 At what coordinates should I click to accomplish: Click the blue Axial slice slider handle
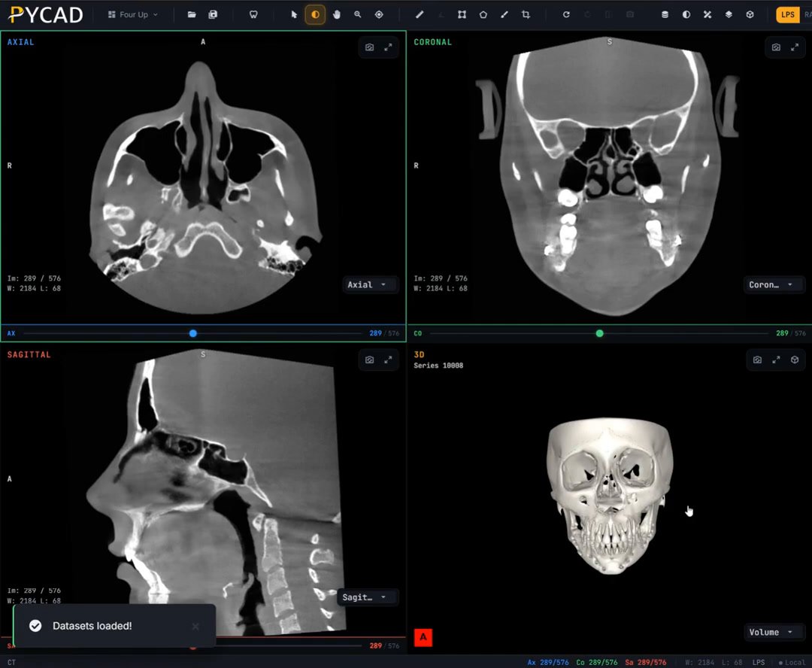pyautogui.click(x=193, y=333)
